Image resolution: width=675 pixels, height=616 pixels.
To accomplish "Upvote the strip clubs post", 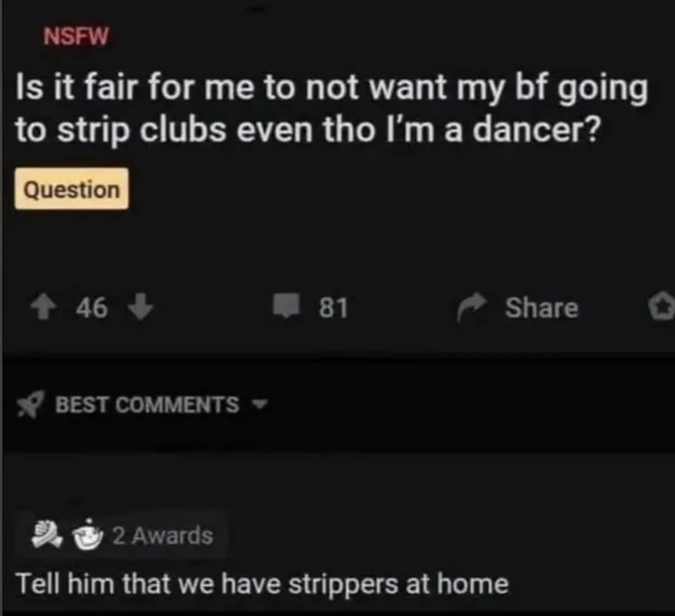I will pyautogui.click(x=43, y=308).
